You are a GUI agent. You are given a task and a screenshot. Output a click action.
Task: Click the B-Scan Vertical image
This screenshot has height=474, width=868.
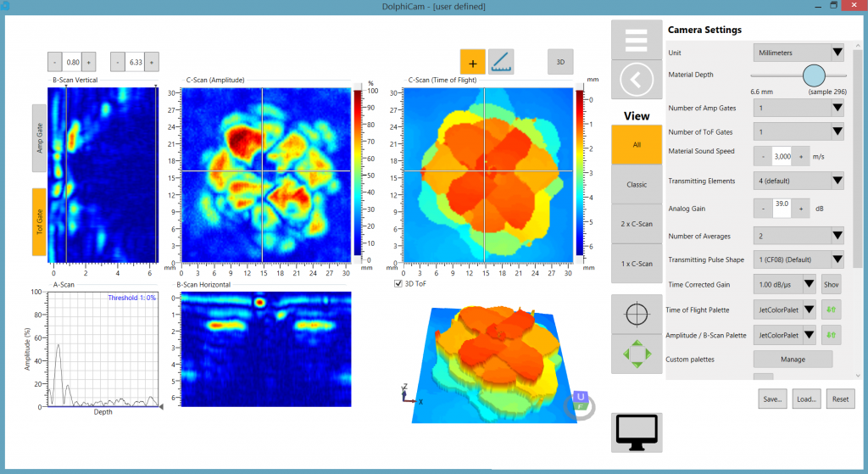pos(103,175)
